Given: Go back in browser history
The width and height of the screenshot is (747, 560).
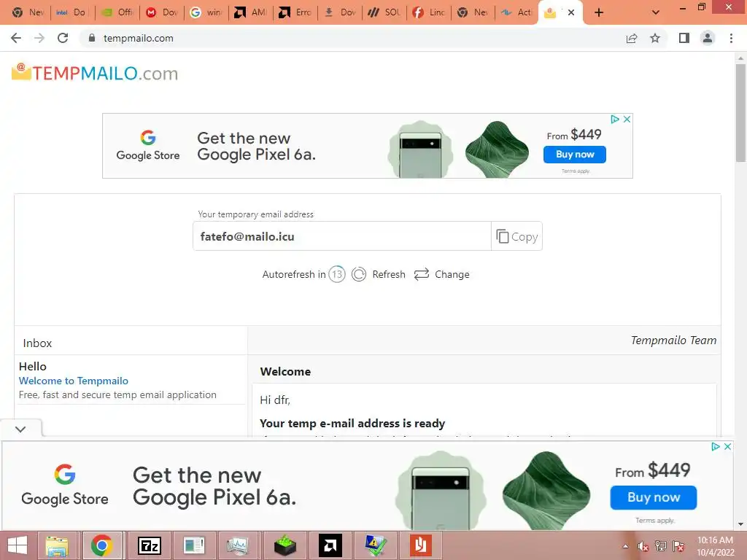Looking at the screenshot, I should click(16, 38).
